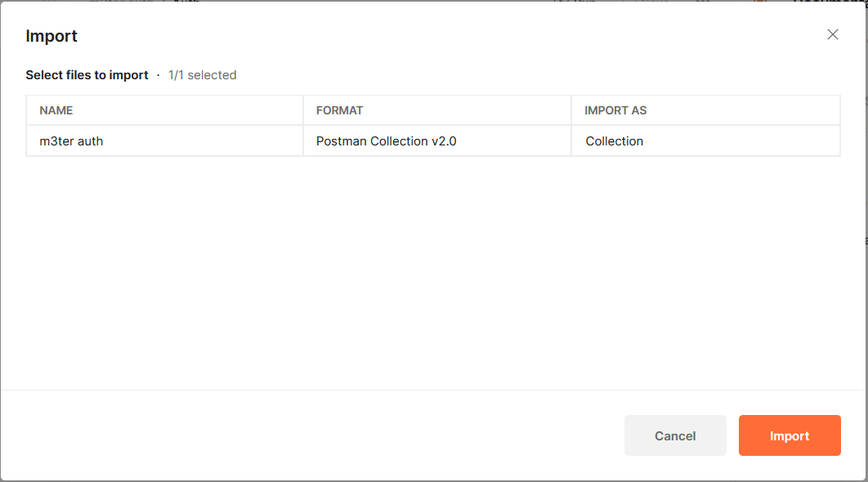The image size is (868, 482).
Task: Click the 1/1 selected counter text
Action: coord(202,74)
